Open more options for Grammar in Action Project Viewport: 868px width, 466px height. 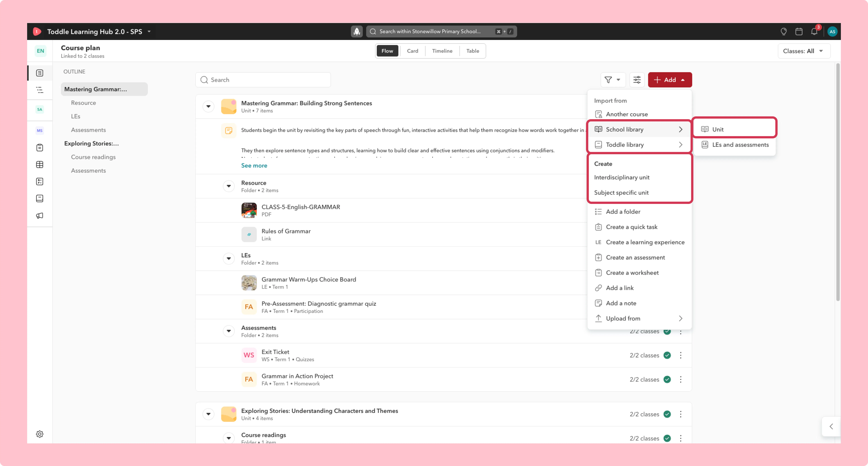tap(681, 379)
